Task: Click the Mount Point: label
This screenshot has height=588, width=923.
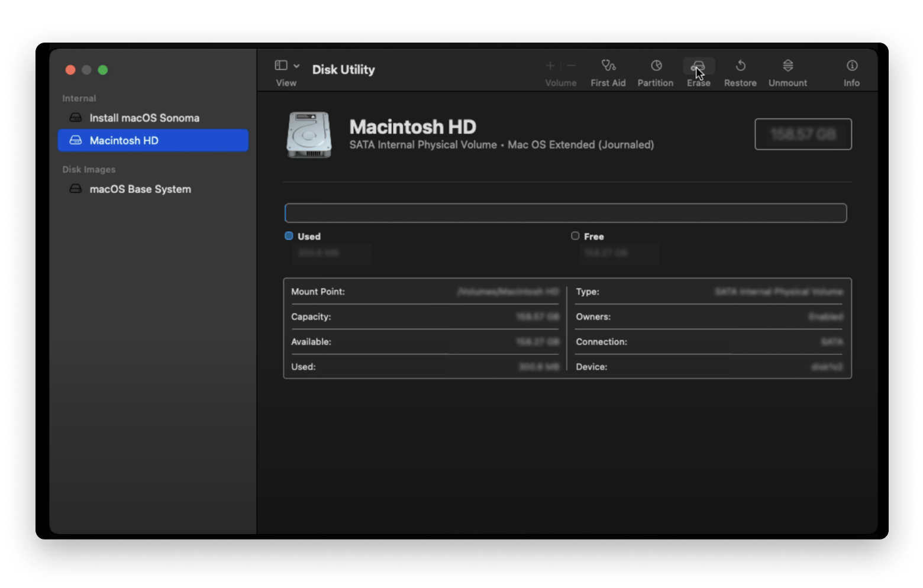Action: click(318, 292)
